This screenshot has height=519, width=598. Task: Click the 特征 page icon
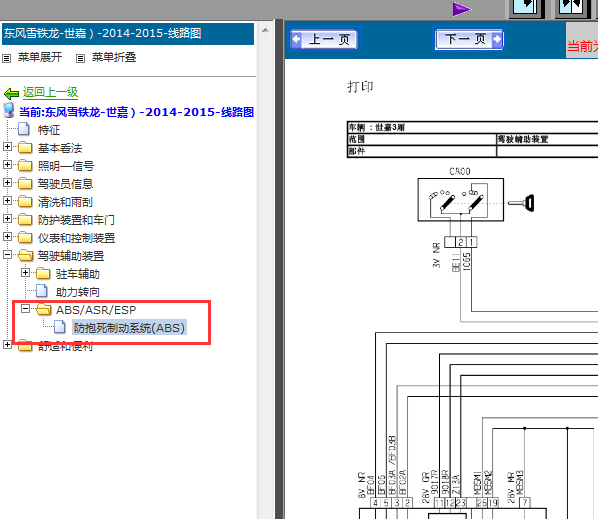24,129
